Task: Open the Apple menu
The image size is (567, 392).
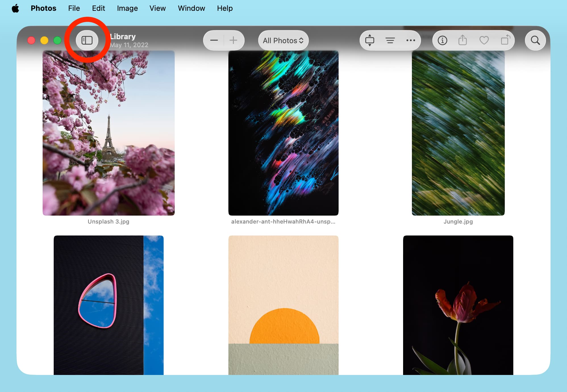Action: point(16,8)
